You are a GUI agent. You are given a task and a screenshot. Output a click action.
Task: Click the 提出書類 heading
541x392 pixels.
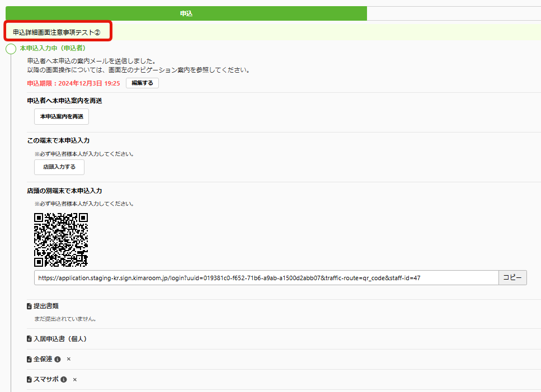46,306
